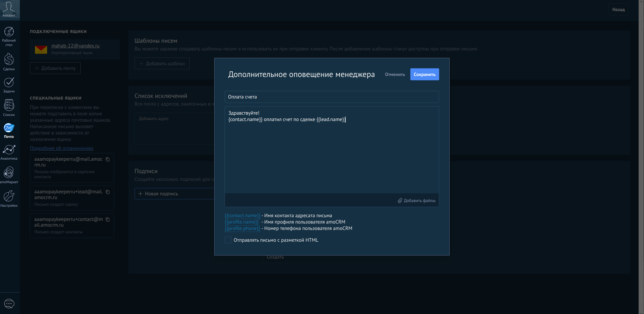Click Отменить to cancel editing
Image resolution: width=644 pixels, height=314 pixels.
(395, 75)
